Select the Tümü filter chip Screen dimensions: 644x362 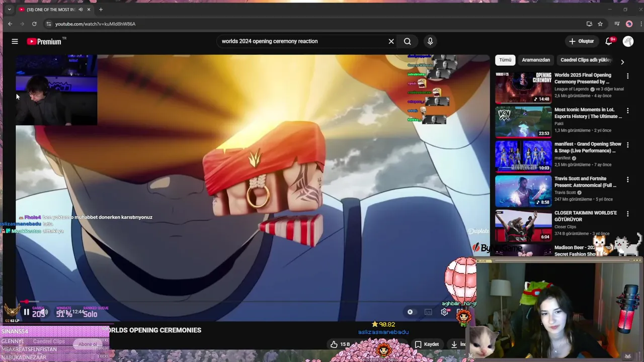(505, 60)
